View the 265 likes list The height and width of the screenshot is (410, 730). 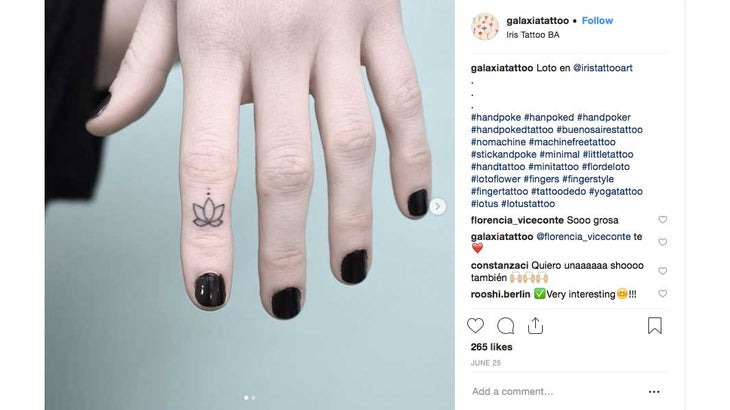[492, 347]
